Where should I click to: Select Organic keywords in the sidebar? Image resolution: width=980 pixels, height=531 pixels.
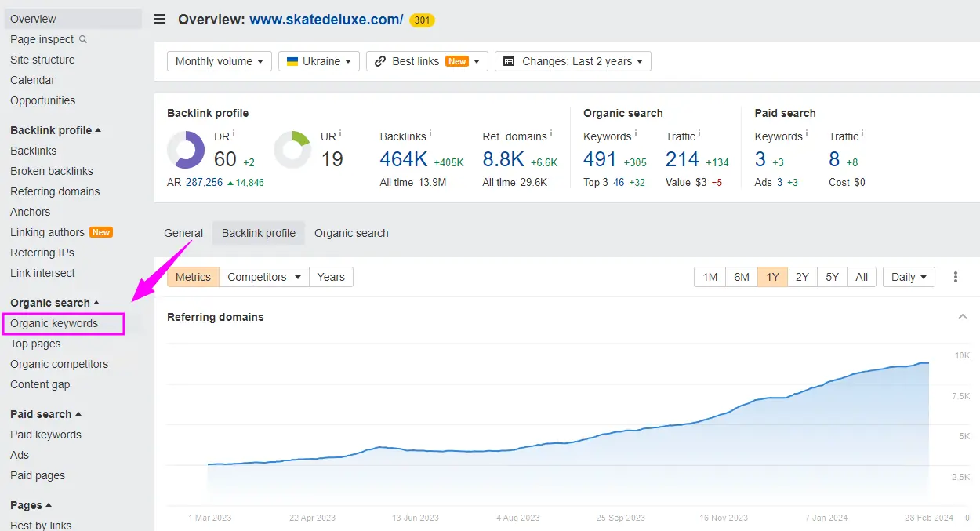click(x=53, y=323)
